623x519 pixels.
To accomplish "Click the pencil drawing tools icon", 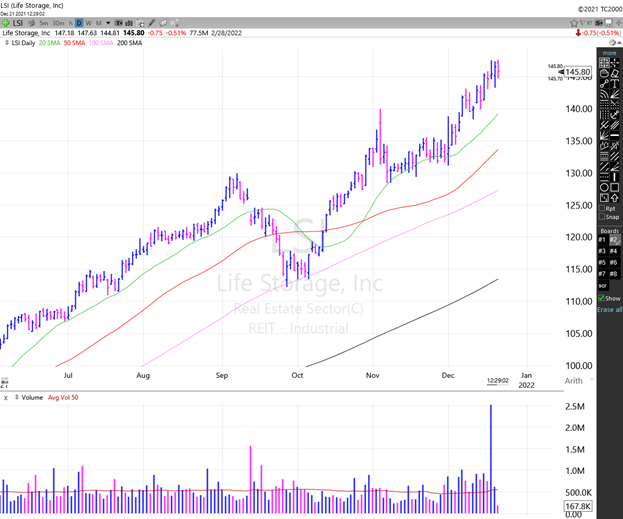I will [x=151, y=23].
